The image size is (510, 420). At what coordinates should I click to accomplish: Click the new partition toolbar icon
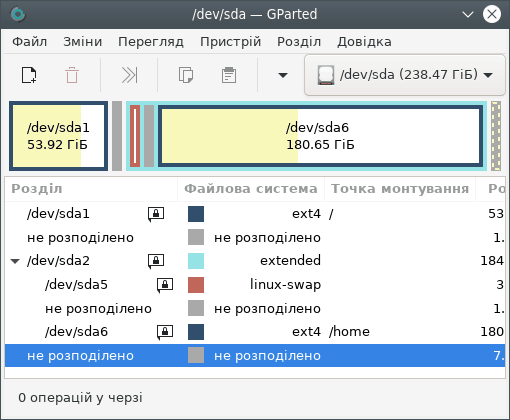(x=29, y=75)
